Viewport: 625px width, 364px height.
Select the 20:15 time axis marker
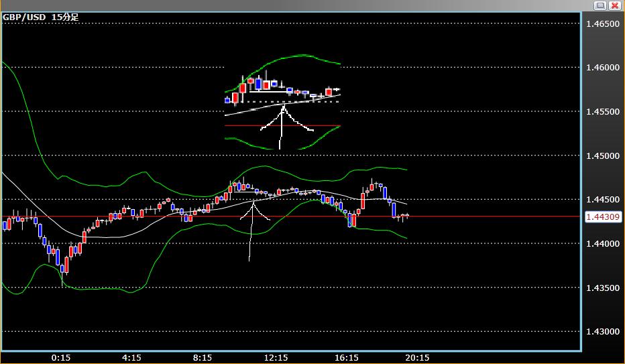click(x=417, y=357)
